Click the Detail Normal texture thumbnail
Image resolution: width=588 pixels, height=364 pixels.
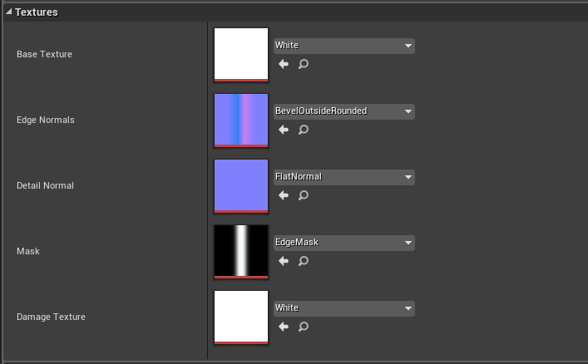pyautogui.click(x=241, y=185)
